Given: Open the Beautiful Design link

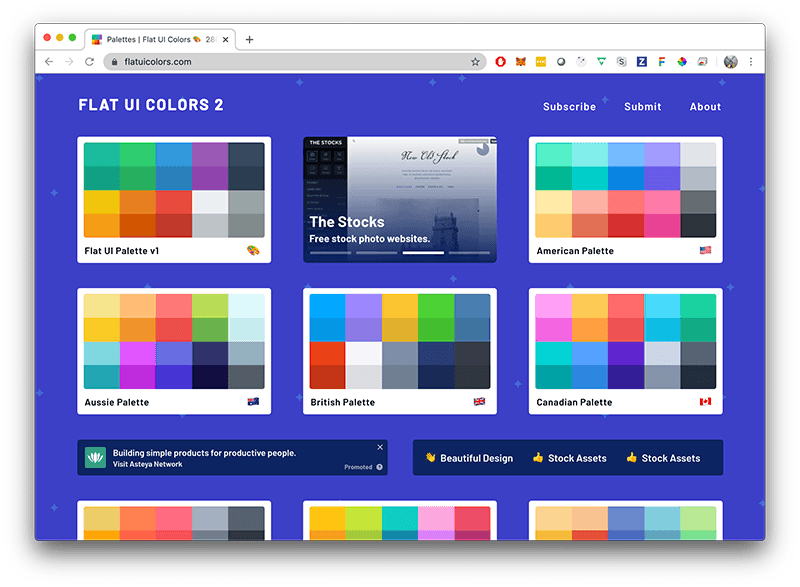Looking at the screenshot, I should coord(469,458).
